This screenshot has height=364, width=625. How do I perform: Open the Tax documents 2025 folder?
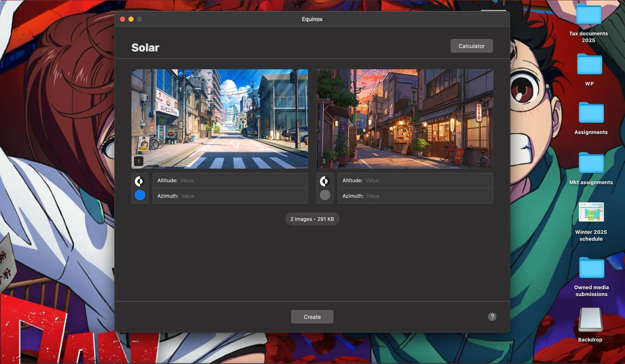[588, 15]
